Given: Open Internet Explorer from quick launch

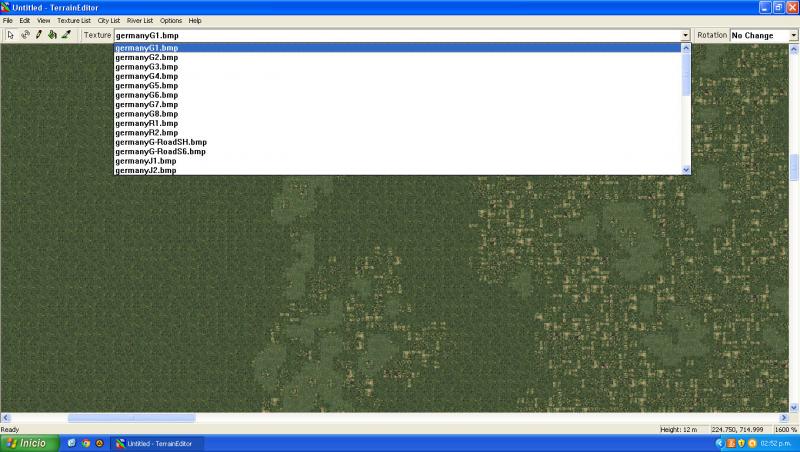Looking at the screenshot, I should [71, 443].
